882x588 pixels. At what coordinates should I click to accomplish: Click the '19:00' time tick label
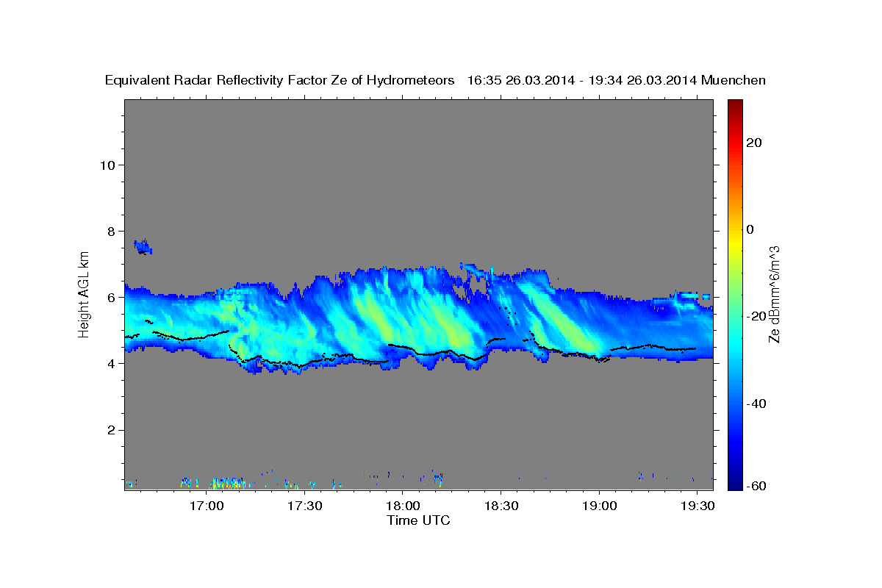pos(598,506)
